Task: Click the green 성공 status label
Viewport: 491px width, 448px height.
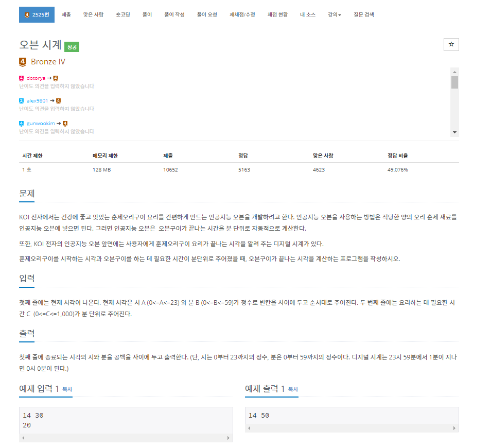Action: click(72, 47)
